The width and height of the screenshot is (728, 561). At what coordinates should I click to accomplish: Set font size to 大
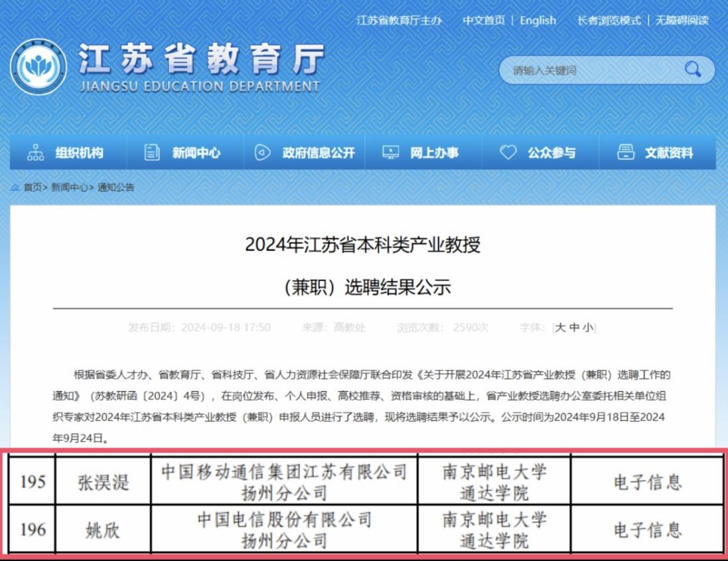pyautogui.click(x=560, y=328)
